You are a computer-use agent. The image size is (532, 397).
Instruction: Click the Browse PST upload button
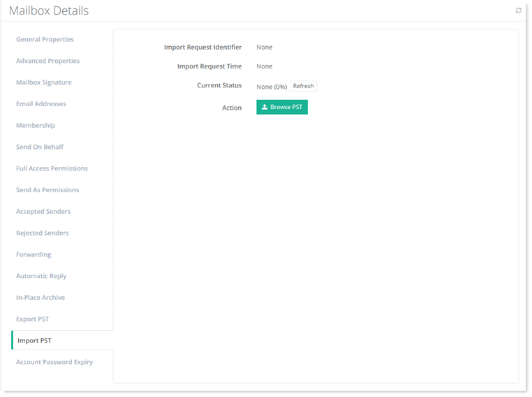(282, 107)
